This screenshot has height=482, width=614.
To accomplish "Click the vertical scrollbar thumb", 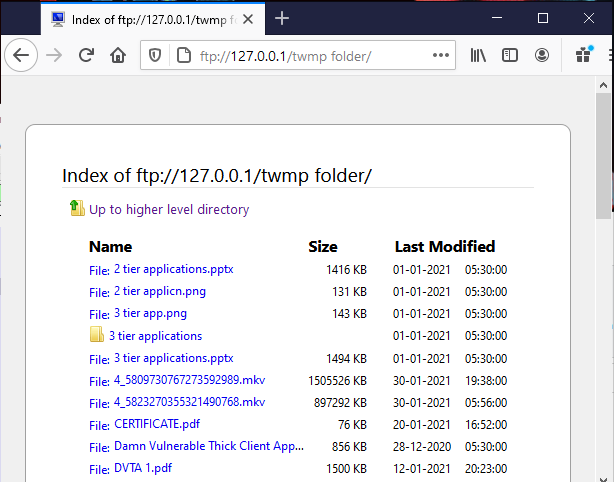I will [603, 156].
